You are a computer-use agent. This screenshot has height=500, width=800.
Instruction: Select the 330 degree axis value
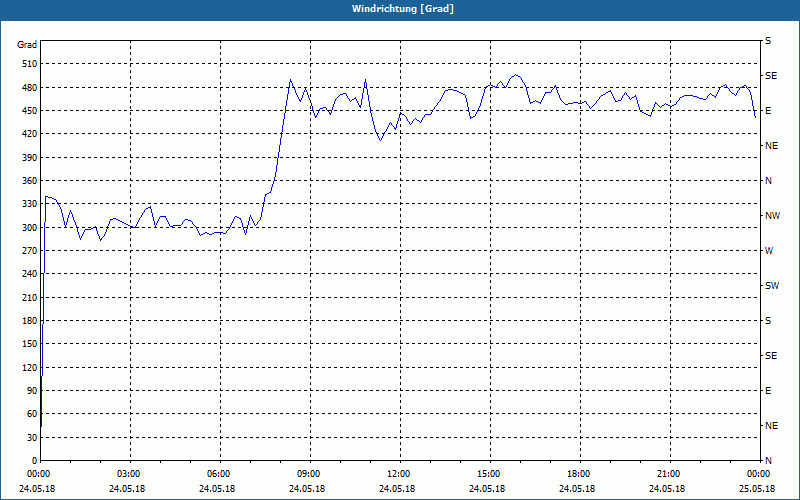(x=30, y=204)
